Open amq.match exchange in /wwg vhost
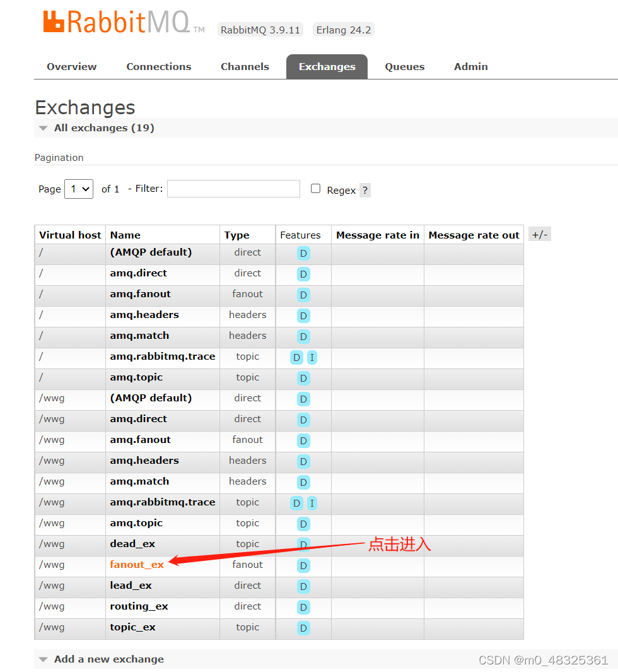The image size is (618, 672). 139,481
